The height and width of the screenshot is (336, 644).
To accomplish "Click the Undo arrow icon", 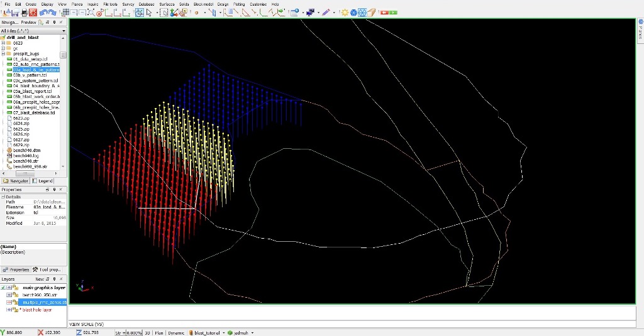I will [x=43, y=13].
